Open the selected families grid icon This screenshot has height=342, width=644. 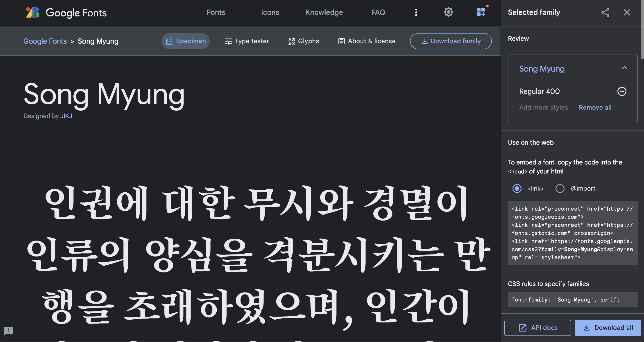pos(481,12)
